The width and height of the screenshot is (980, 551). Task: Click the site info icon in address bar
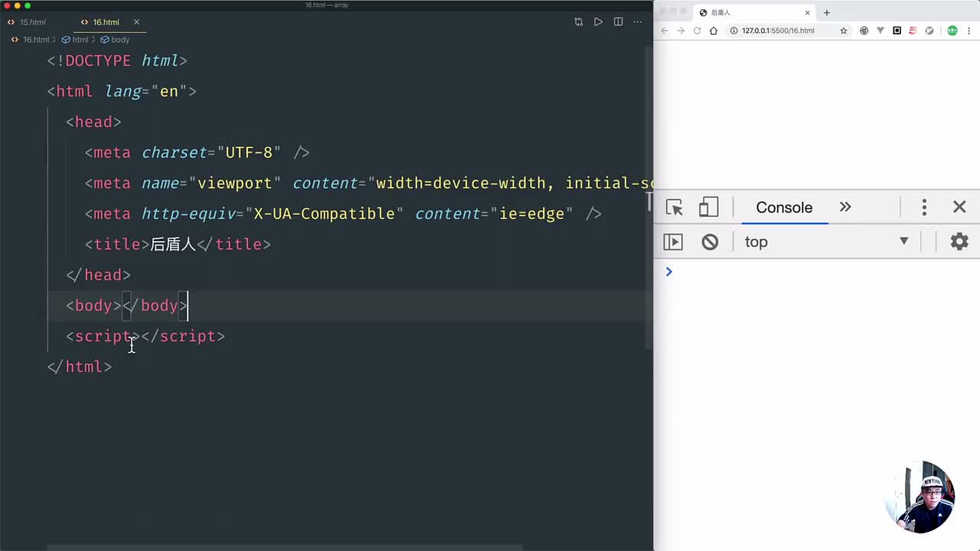(733, 31)
